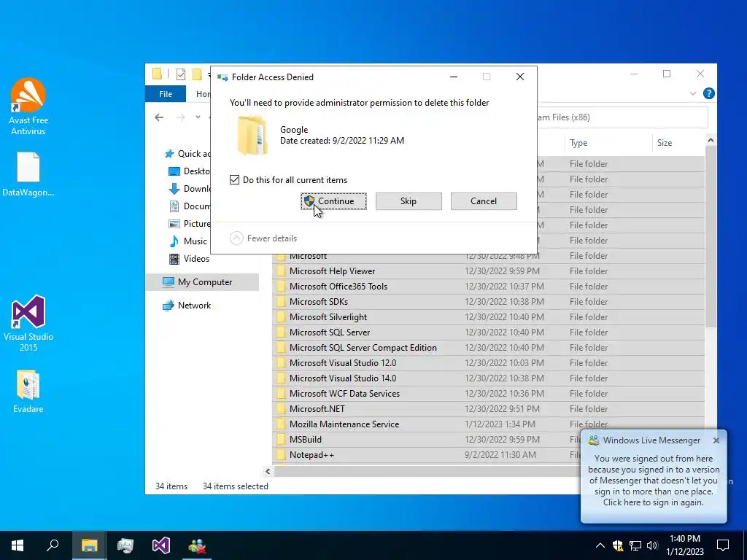Viewport: 747px width, 560px height.
Task: Click horizontal scrollbar left arrow
Action: [268, 471]
